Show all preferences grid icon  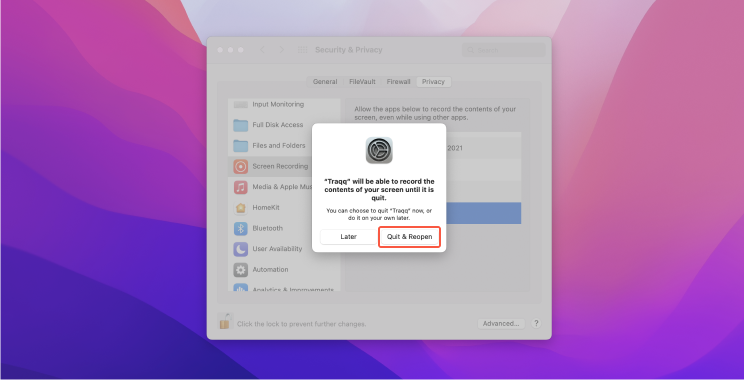pyautogui.click(x=302, y=50)
